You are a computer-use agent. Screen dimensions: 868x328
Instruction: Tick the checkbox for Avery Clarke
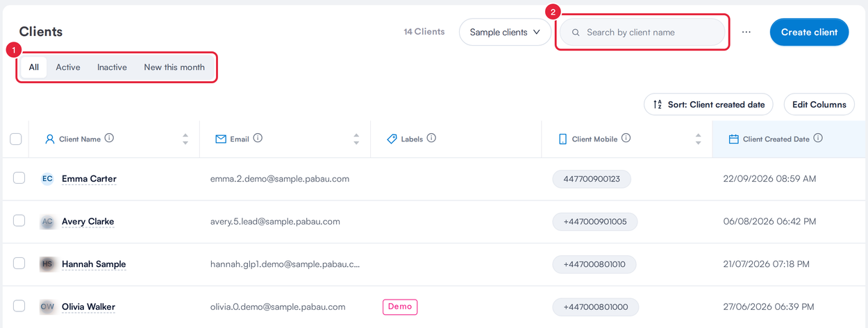[19, 221]
